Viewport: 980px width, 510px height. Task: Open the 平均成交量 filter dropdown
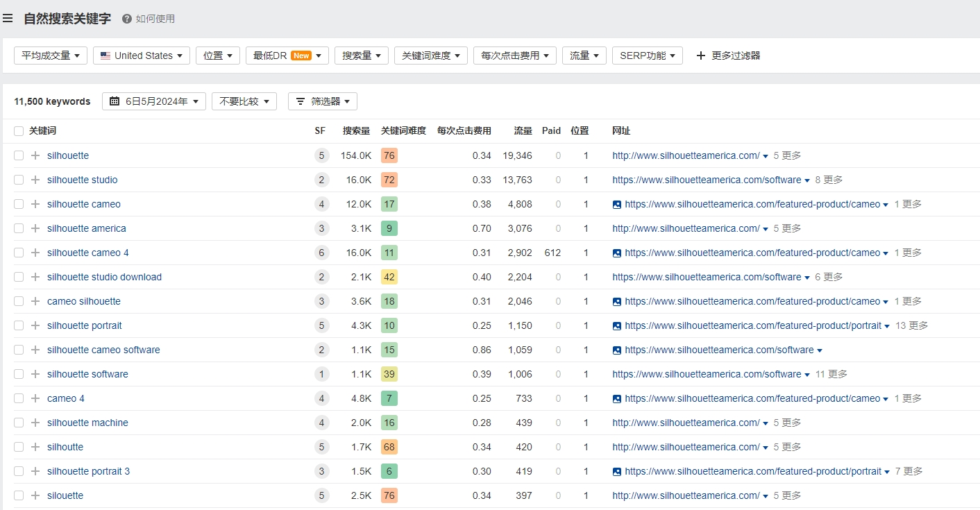[51, 56]
